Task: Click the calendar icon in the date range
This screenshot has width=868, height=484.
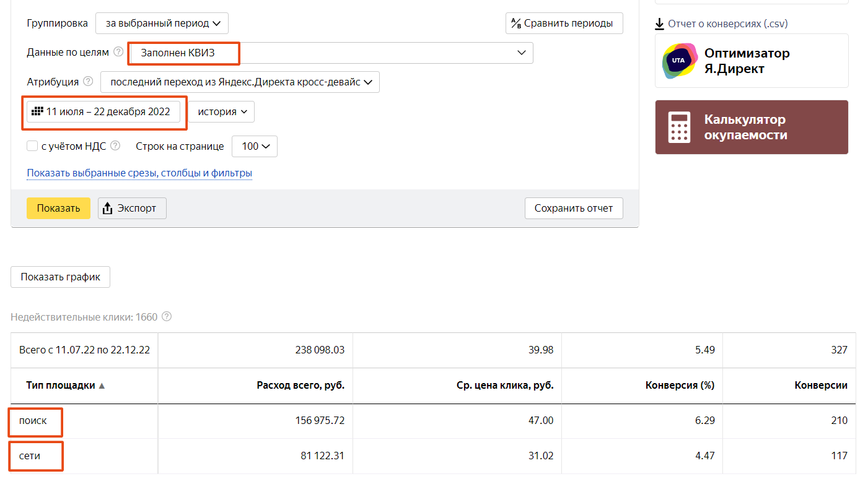Action: 37,111
